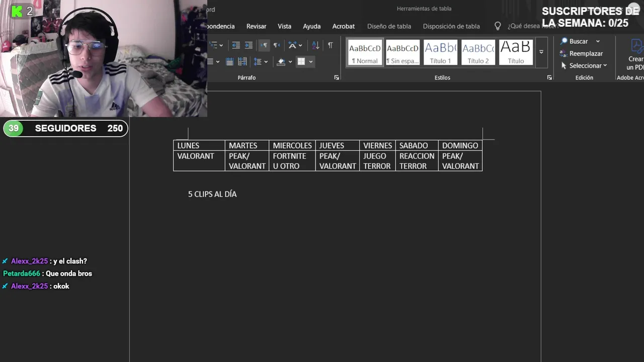Open the Asian layout dropdown arrow

click(x=300, y=45)
